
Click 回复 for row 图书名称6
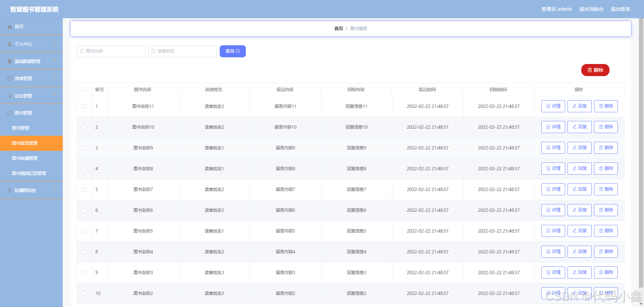[580, 210]
